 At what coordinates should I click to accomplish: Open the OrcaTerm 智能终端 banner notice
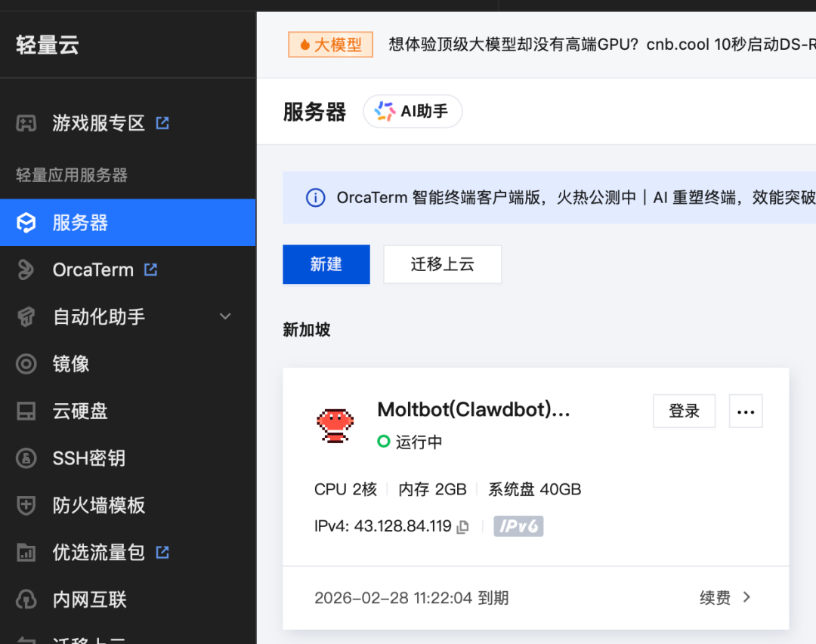[x=576, y=198]
